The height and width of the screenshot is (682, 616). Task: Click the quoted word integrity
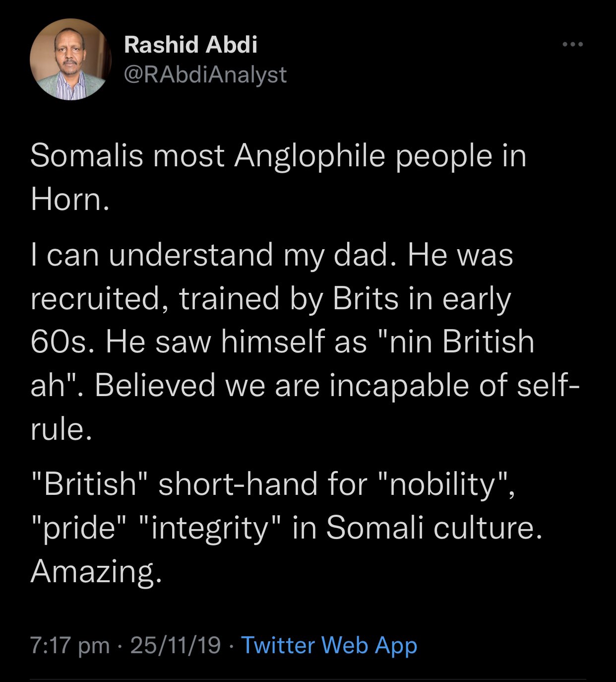(x=209, y=528)
